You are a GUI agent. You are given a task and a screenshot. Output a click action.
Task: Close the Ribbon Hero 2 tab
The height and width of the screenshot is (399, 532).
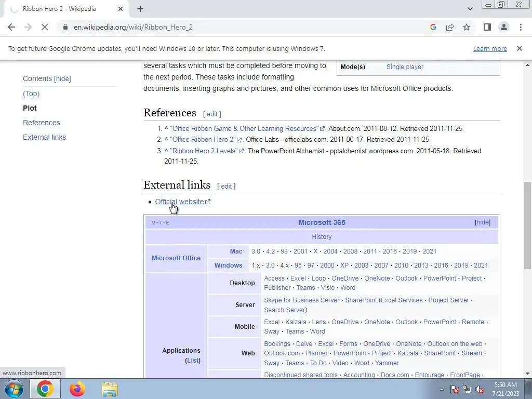pos(121,9)
